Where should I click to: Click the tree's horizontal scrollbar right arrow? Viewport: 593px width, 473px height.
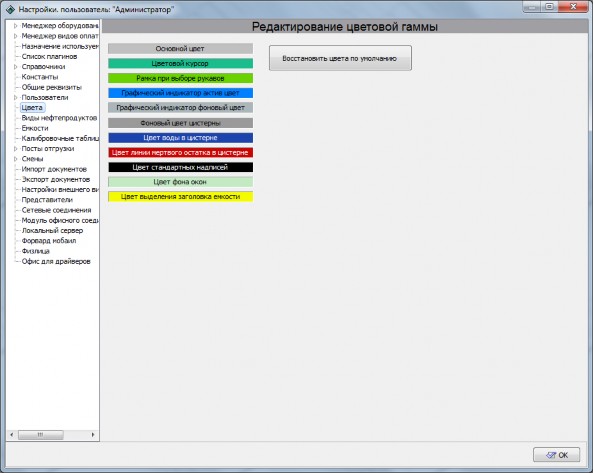point(93,435)
